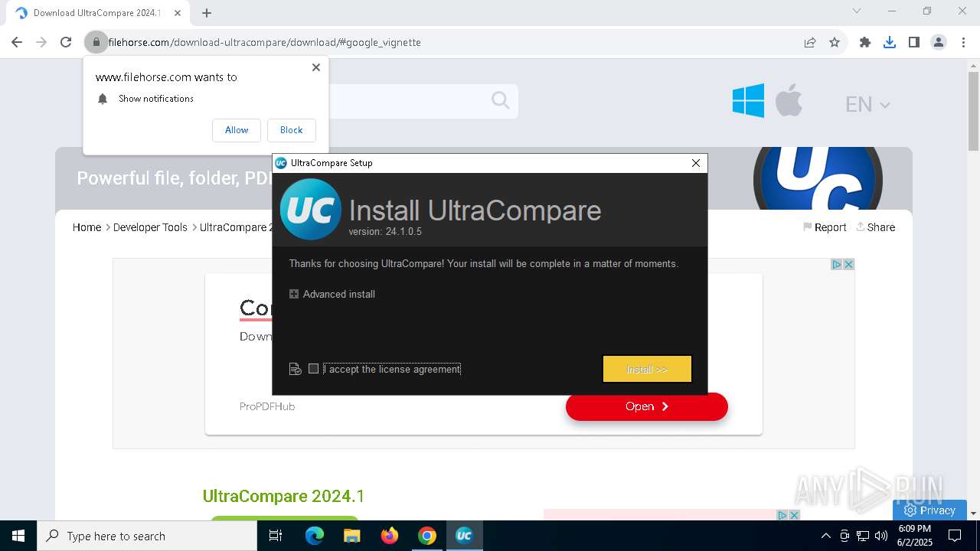Close the top ad with X icon
The width and height of the screenshot is (980, 551).
[848, 264]
